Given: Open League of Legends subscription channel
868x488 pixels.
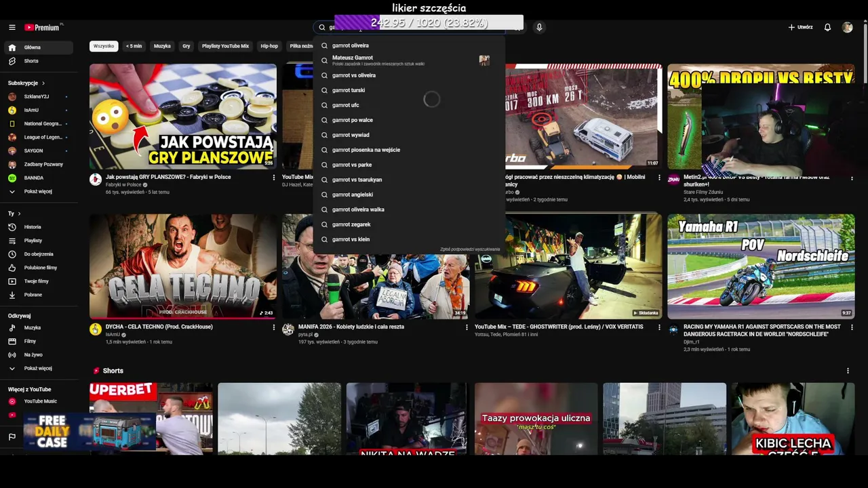Looking at the screenshot, I should 38,137.
